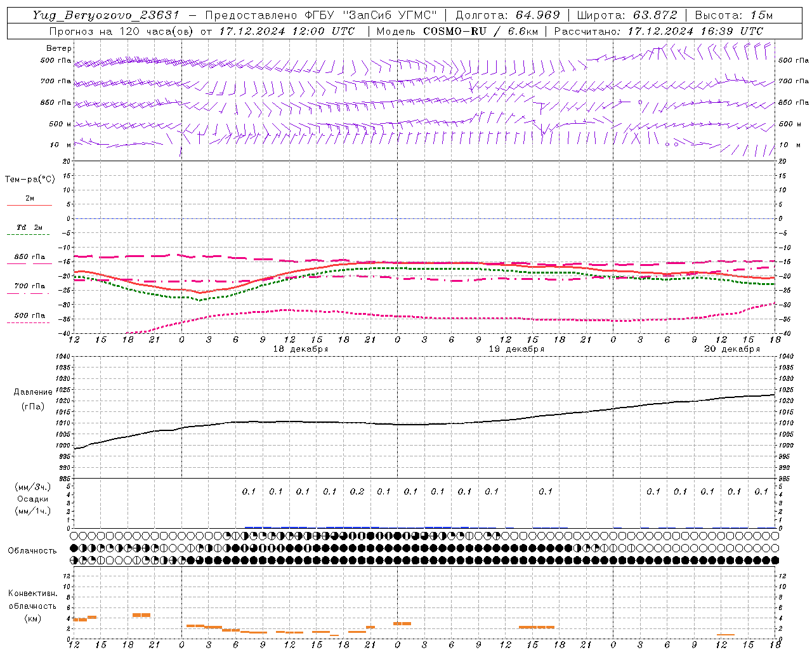Viewport: 812px width, 650px height.
Task: Click the 19 декабря date label
Action: click(x=516, y=349)
